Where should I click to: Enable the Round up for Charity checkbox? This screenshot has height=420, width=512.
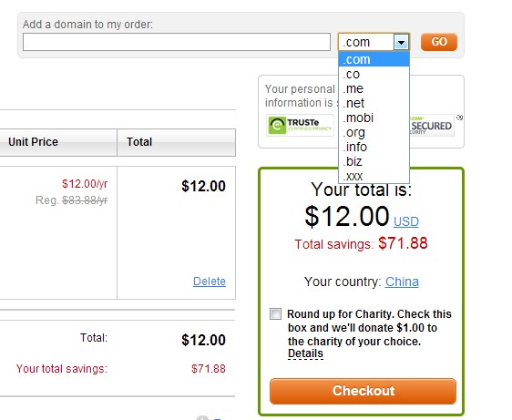(275, 313)
